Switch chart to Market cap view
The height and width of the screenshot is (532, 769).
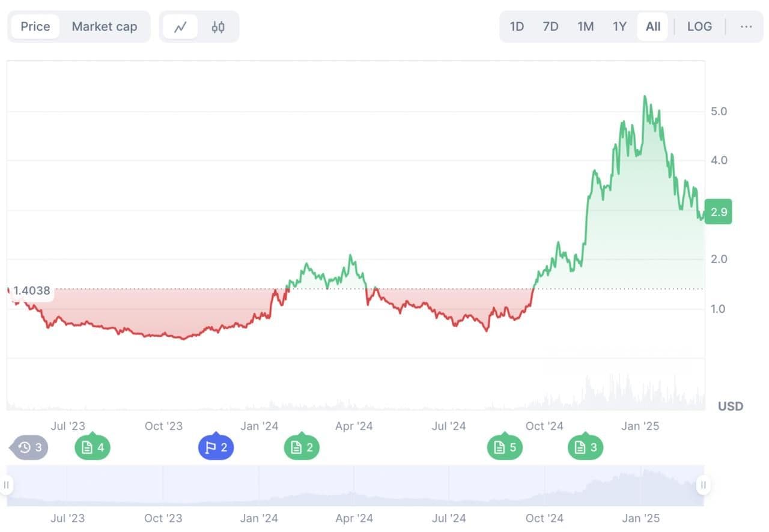pos(105,26)
